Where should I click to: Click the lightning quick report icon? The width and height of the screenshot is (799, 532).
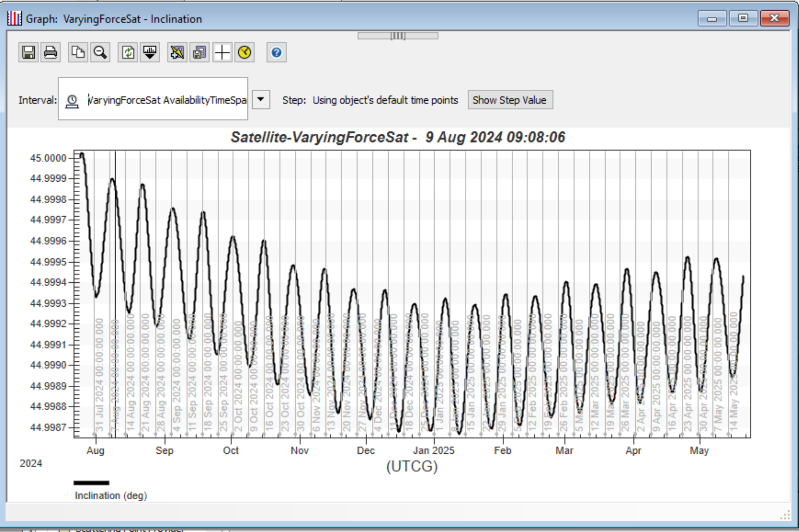(177, 53)
